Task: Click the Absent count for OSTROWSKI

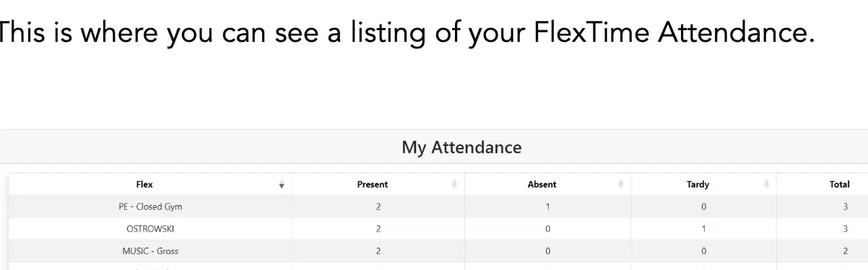Action: click(x=548, y=229)
